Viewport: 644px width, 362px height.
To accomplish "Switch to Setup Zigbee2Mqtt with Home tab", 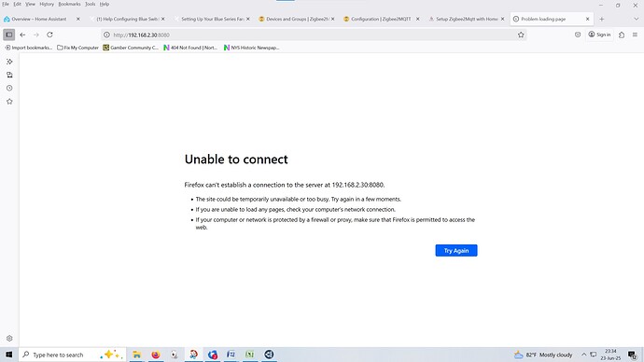I will tap(466, 19).
